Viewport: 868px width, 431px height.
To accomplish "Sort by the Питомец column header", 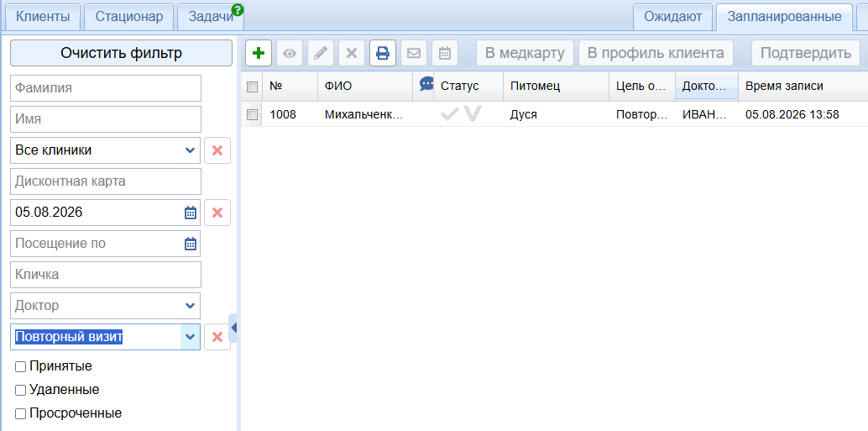I will pos(557,87).
